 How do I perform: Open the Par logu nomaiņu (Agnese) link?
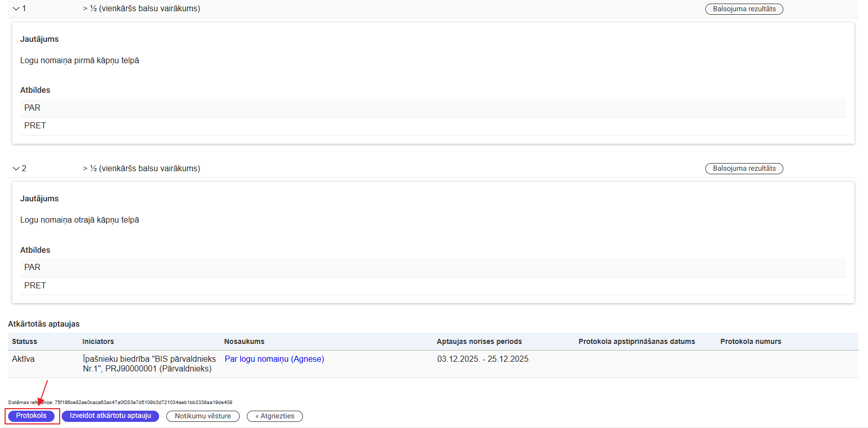[274, 359]
